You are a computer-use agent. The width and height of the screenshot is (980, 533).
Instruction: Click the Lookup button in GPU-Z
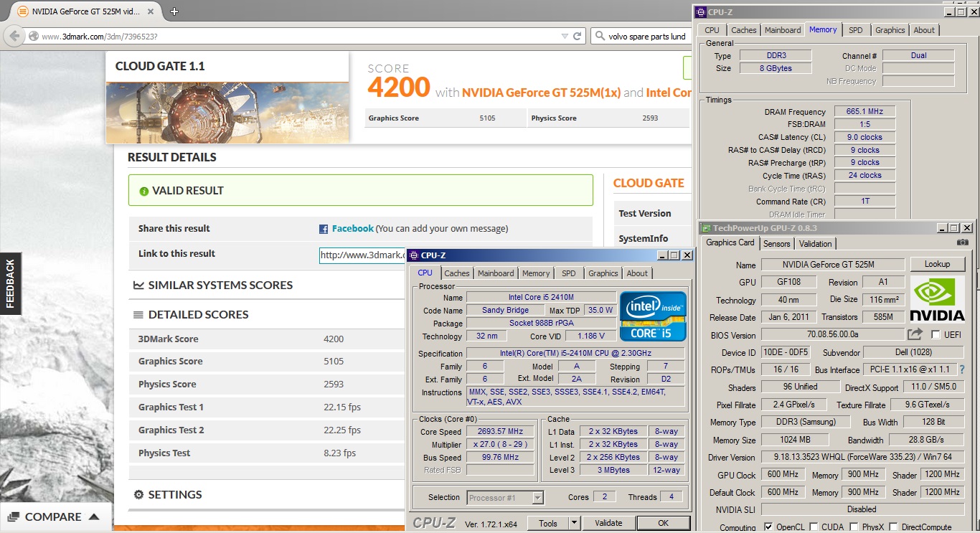point(937,264)
